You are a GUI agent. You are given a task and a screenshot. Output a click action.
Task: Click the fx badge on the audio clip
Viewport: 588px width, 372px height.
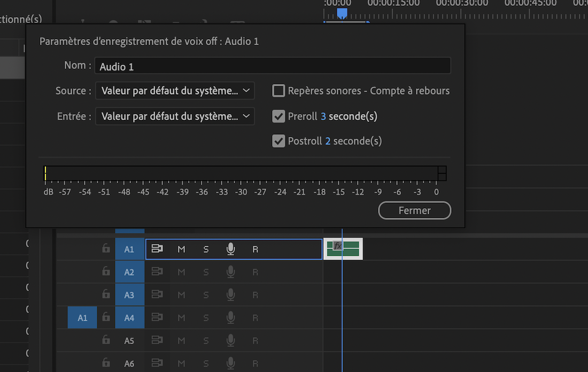337,246
